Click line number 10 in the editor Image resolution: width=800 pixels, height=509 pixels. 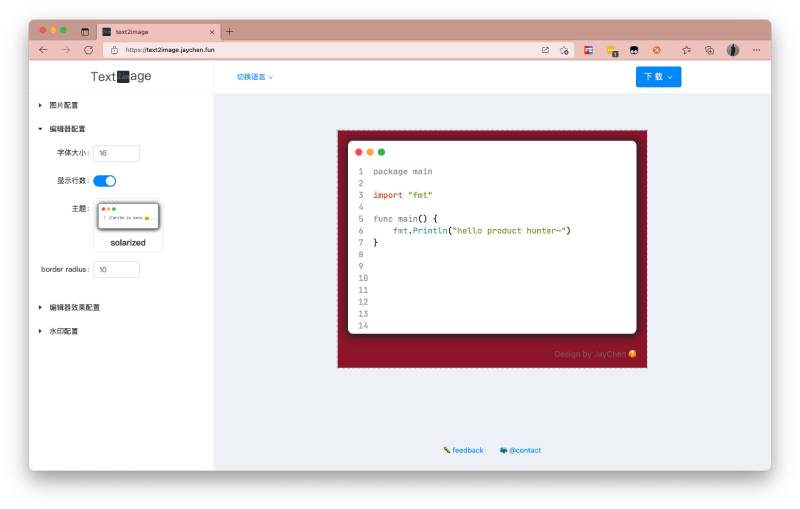pyautogui.click(x=363, y=278)
